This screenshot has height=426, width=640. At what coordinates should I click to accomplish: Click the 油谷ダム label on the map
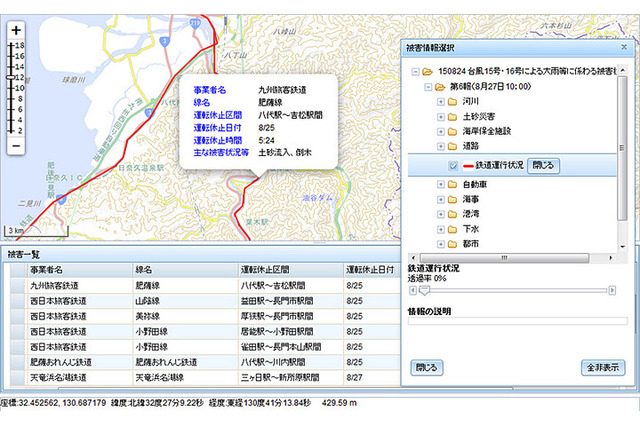tap(318, 198)
